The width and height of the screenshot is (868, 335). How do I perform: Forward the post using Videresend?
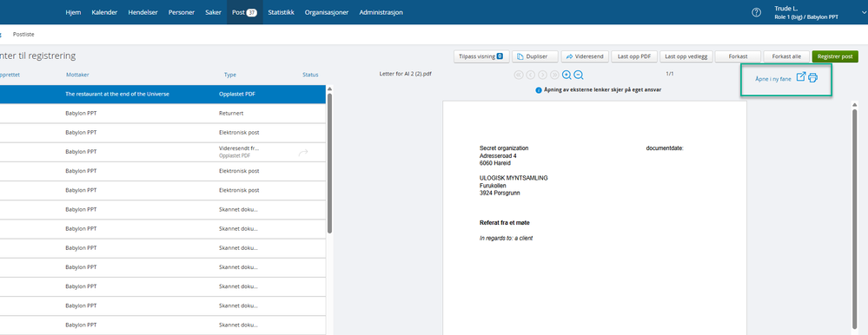[585, 56]
